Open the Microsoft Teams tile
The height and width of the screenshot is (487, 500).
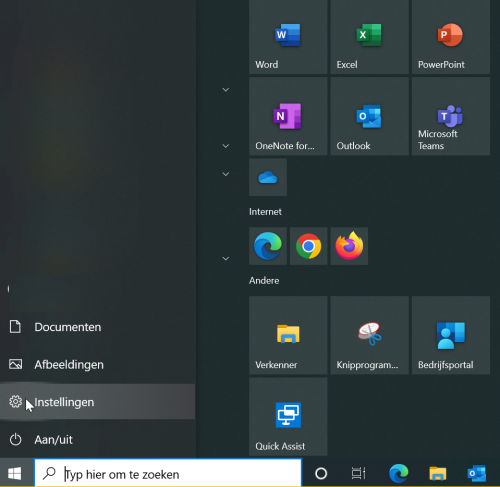(x=451, y=116)
